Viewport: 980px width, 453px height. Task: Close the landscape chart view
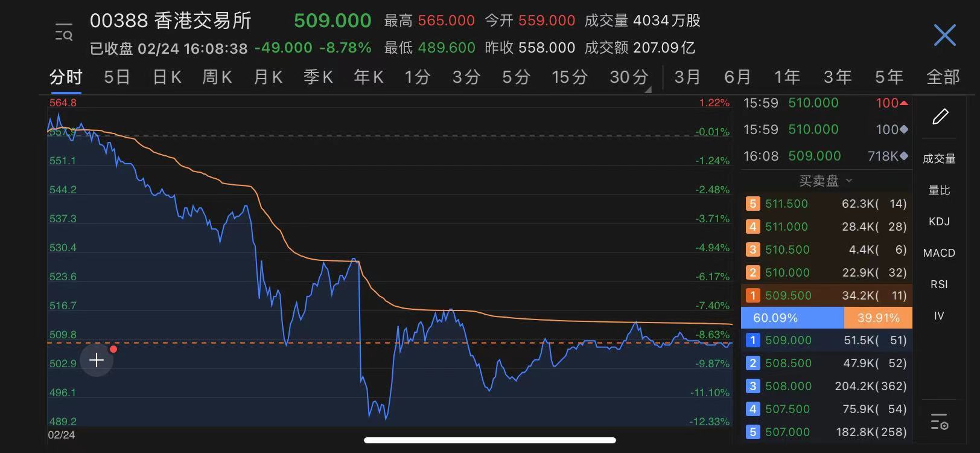coord(944,35)
